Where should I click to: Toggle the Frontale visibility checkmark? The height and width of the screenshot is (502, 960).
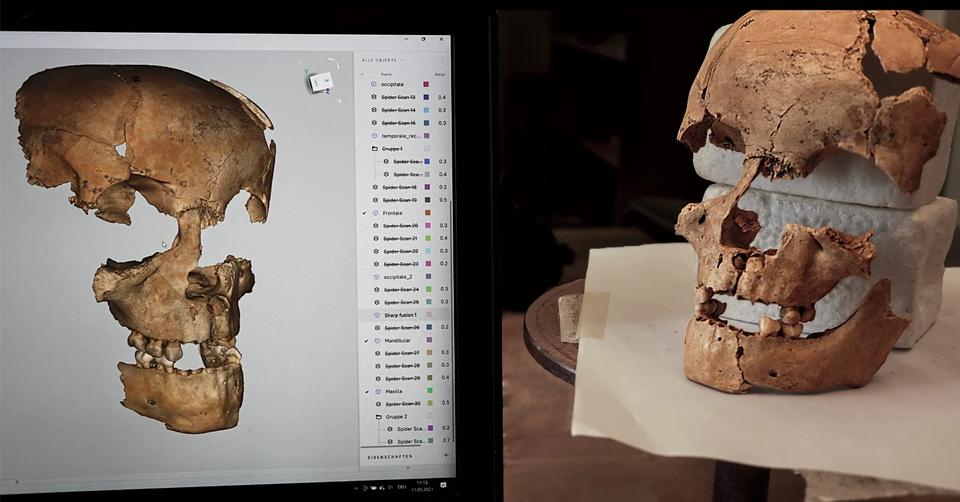coord(365,213)
